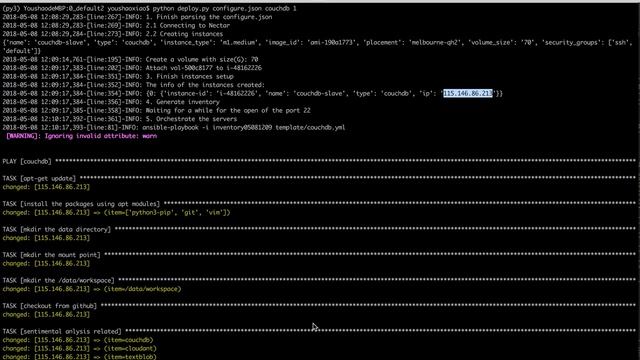
Task: Click the '2.1 Connecting to Nectar' line
Action: (116, 26)
